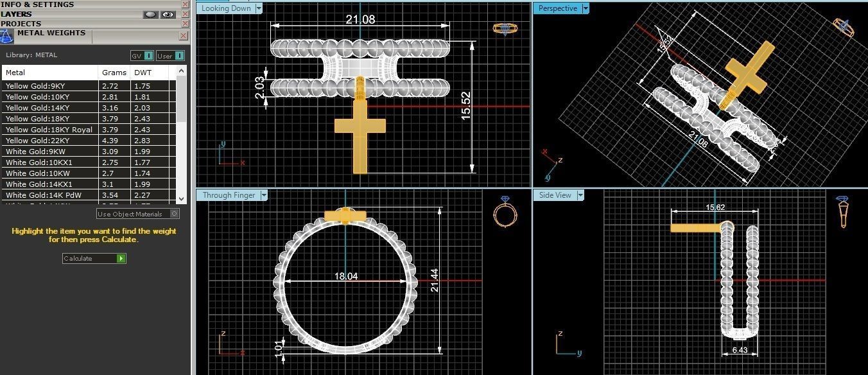
Task: Select the Perspective viewport title
Action: (x=557, y=8)
